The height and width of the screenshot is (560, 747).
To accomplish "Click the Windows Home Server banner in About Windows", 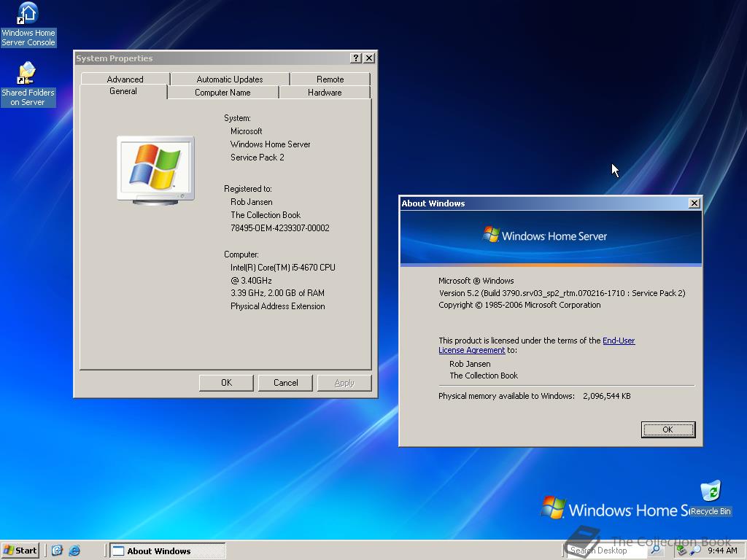I will (x=551, y=237).
